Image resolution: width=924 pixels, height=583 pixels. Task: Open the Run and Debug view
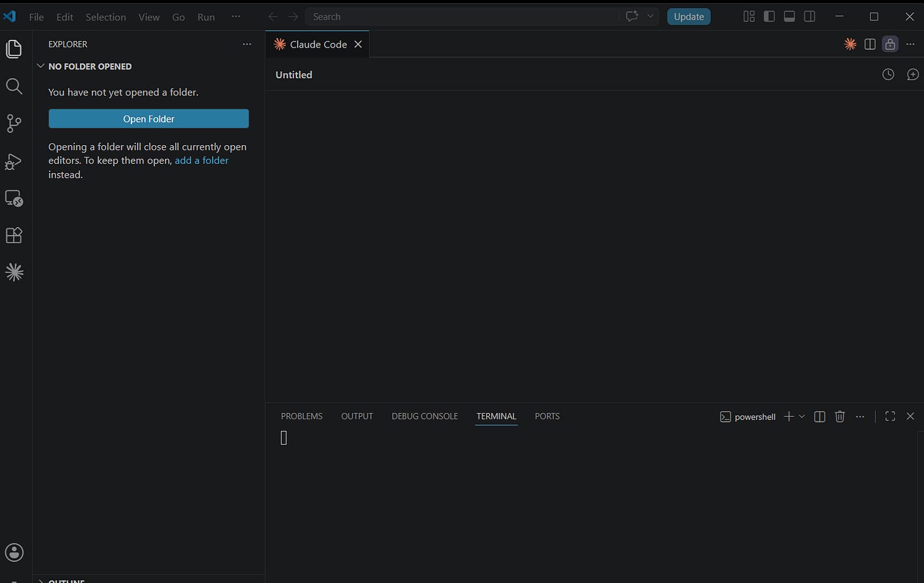pos(14,161)
